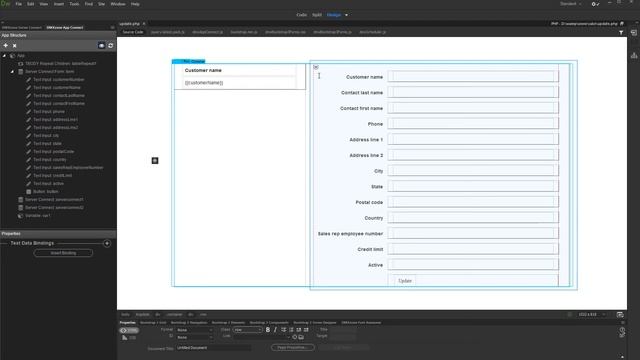Select the Repeat Children tableRepeat node
This screenshot has width=640, height=360.
coord(60,64)
